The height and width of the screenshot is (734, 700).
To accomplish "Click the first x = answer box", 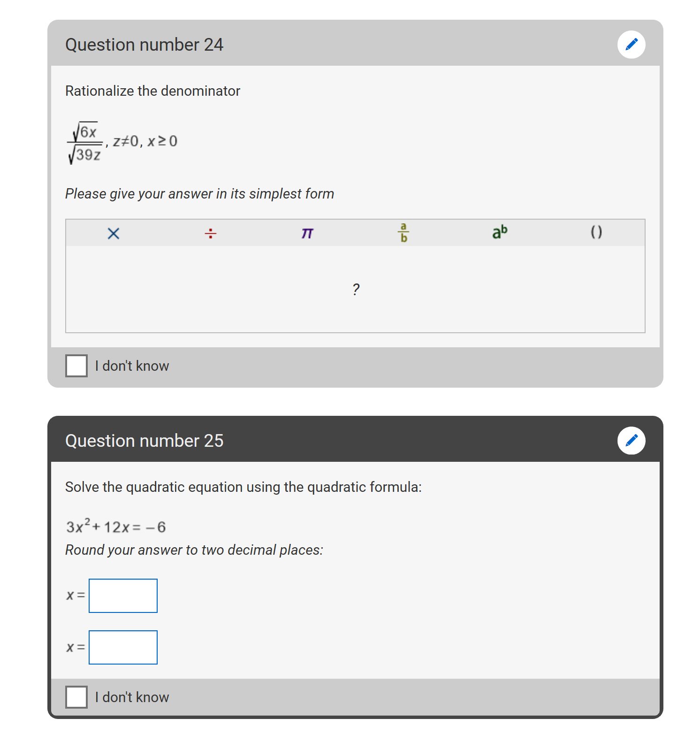I will [123, 596].
